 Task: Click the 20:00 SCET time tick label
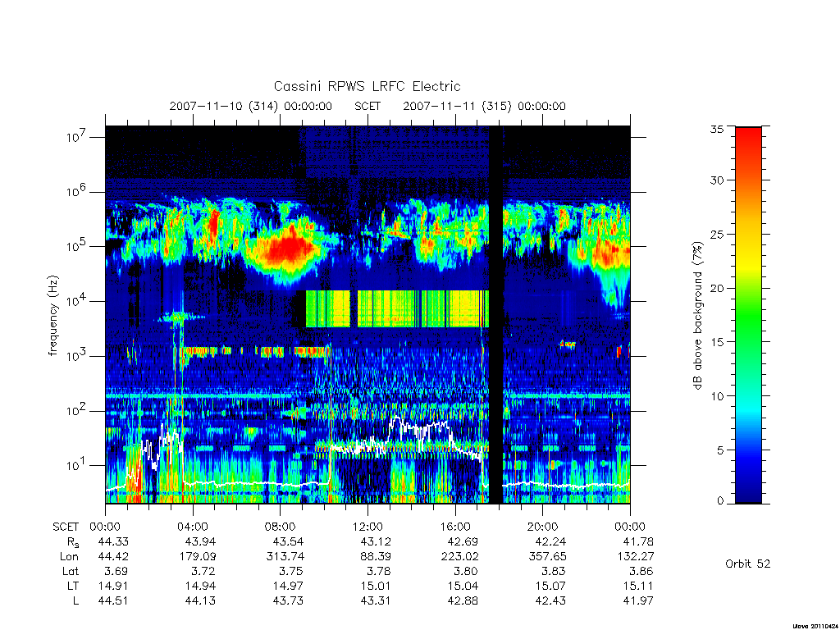coord(542,527)
